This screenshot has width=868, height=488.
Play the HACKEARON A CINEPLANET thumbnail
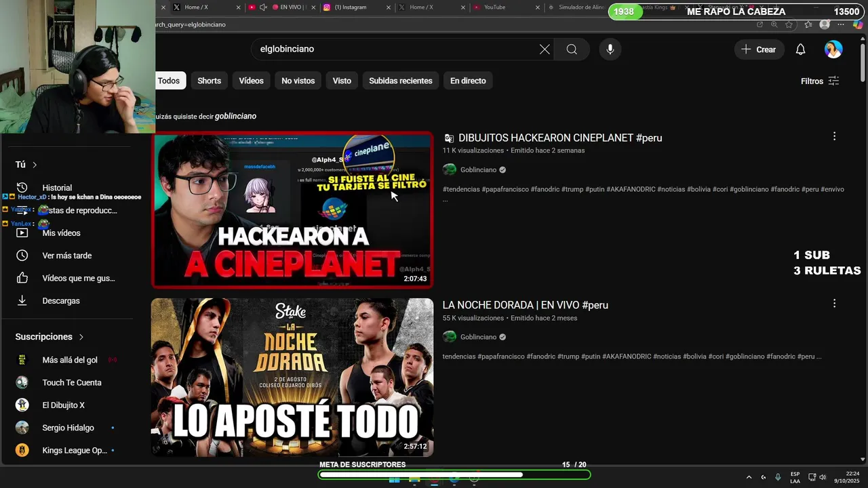click(x=292, y=210)
